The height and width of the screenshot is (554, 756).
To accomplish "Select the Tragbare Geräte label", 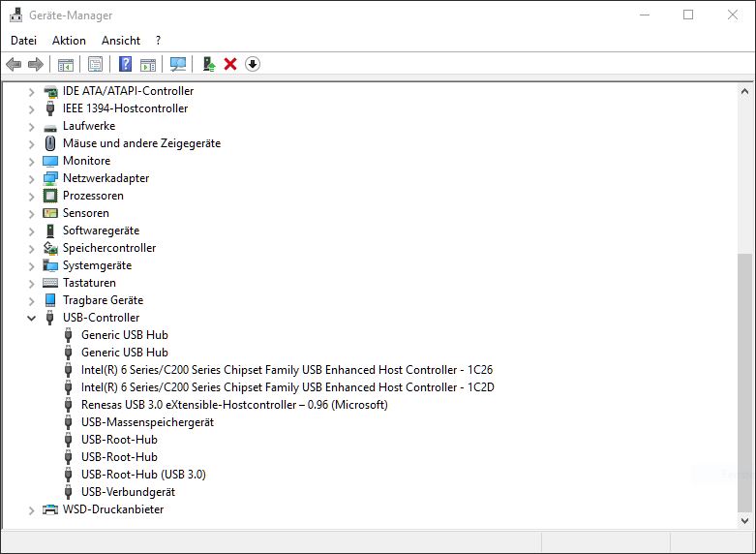I will click(104, 300).
